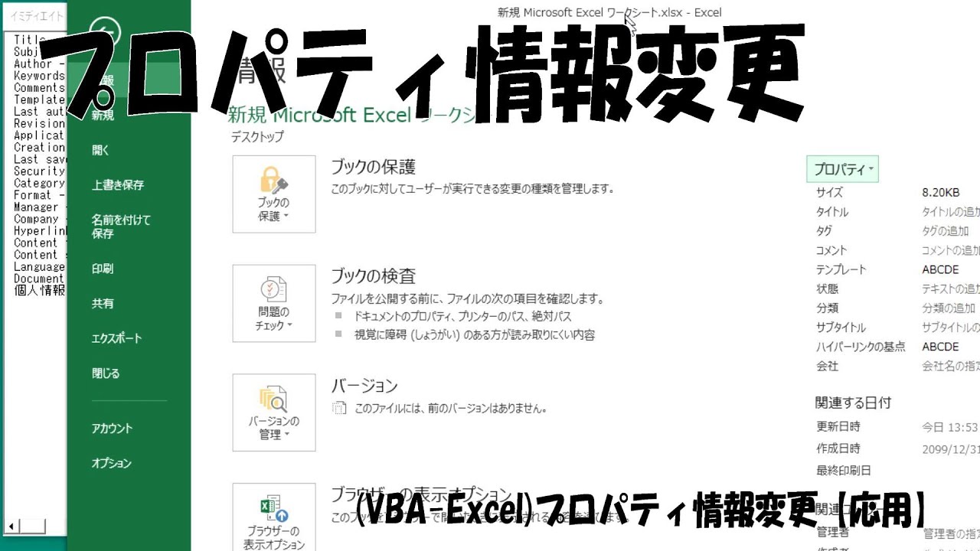Open the アカウント page

coord(112,429)
